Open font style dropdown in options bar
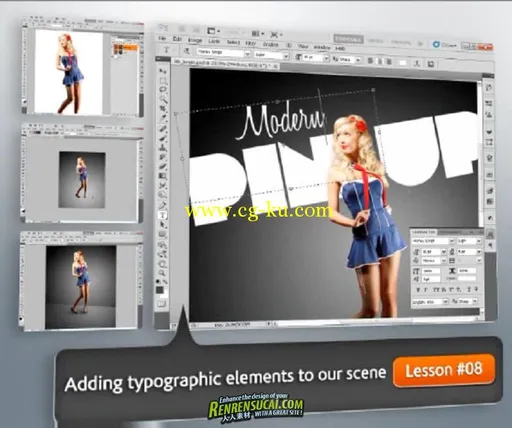The image size is (512, 428). pos(286,56)
